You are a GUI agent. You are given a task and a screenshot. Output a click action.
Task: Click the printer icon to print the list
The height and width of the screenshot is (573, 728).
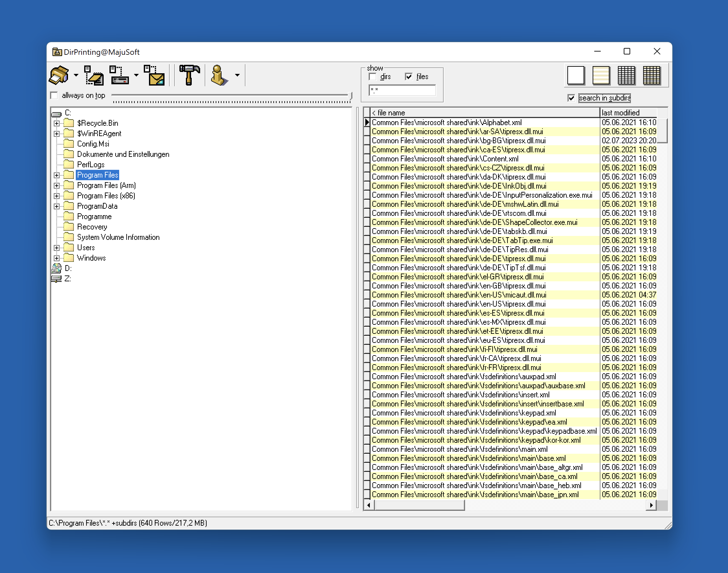(59, 75)
